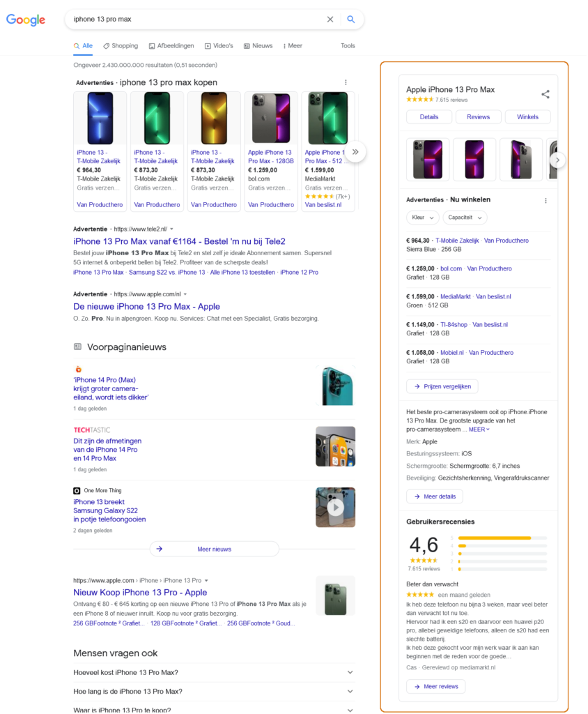
Task: Click the Meer nieuws button
Action: click(215, 549)
